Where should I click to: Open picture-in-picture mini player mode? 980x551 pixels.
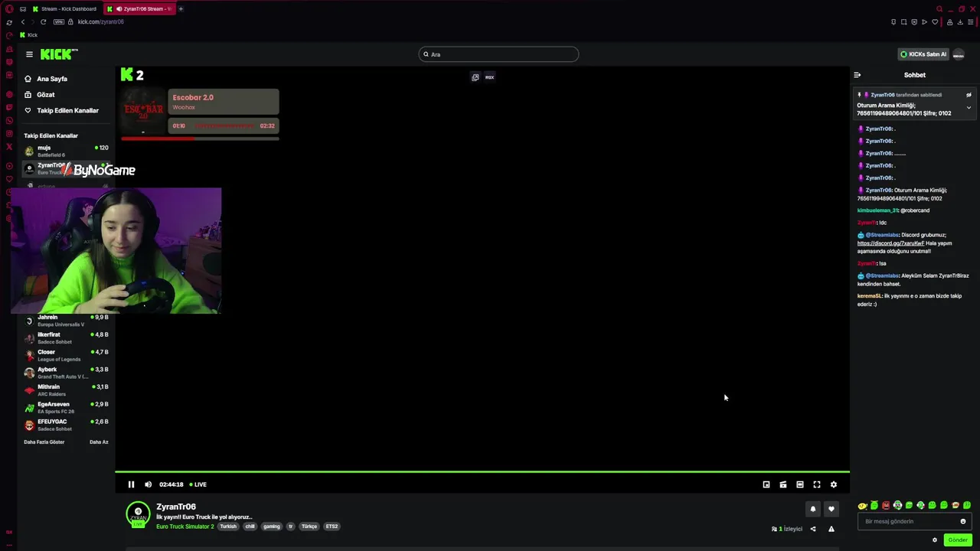coord(766,484)
